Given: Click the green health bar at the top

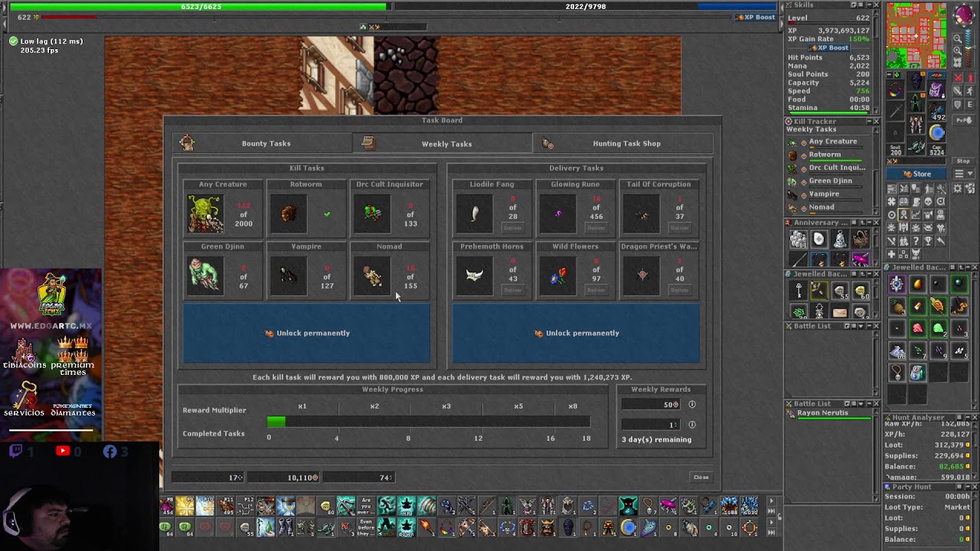Looking at the screenshot, I should tap(198, 6).
